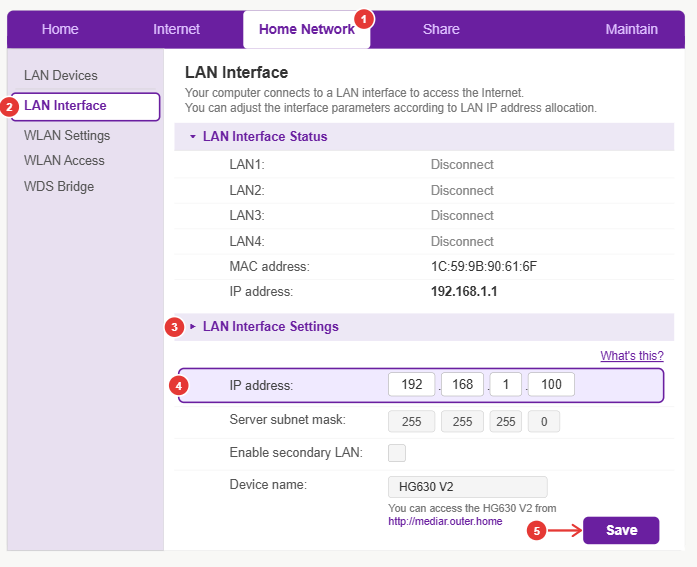Click the second IP address octet field 168
This screenshot has height=567, width=697.
pyautogui.click(x=462, y=384)
